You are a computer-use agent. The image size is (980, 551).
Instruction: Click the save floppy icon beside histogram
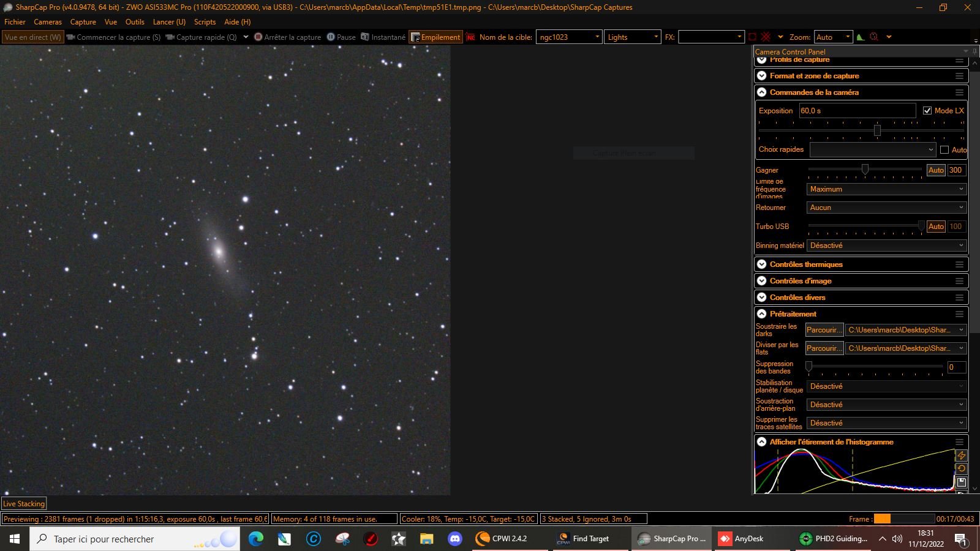point(961,482)
